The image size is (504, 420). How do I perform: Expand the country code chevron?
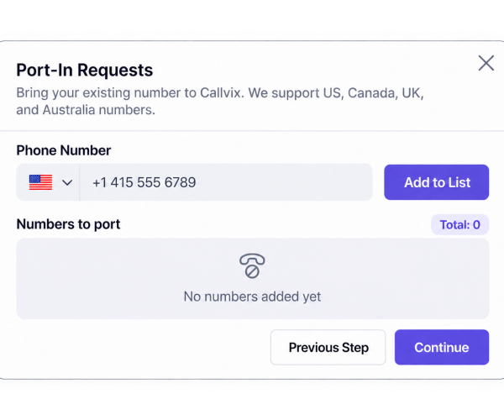[67, 182]
